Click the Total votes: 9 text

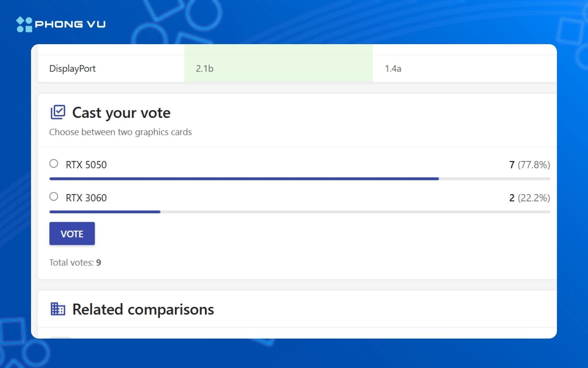tap(75, 263)
